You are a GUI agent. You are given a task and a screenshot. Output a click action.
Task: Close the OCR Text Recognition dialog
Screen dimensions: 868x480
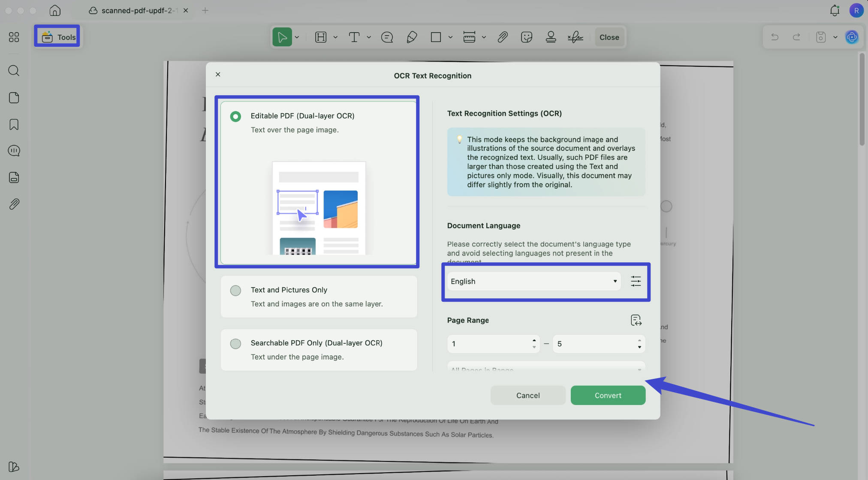218,74
